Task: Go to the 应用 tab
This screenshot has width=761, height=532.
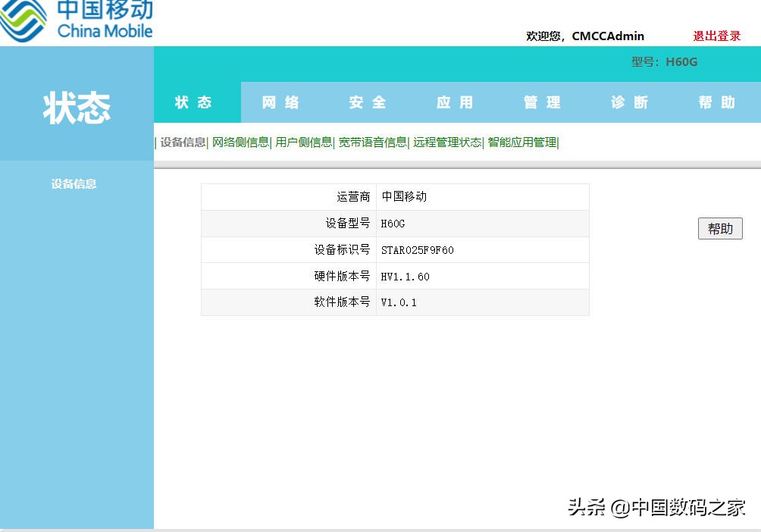Action: click(x=455, y=102)
